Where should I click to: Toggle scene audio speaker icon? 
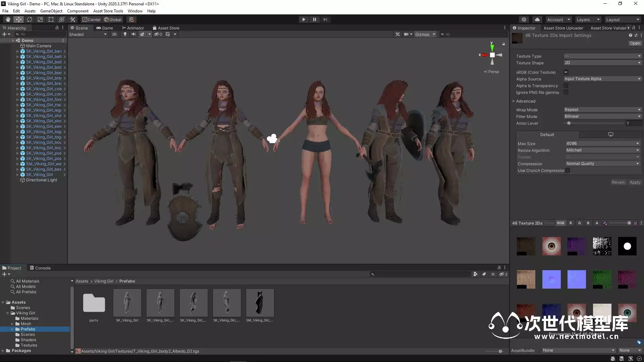pos(133,34)
